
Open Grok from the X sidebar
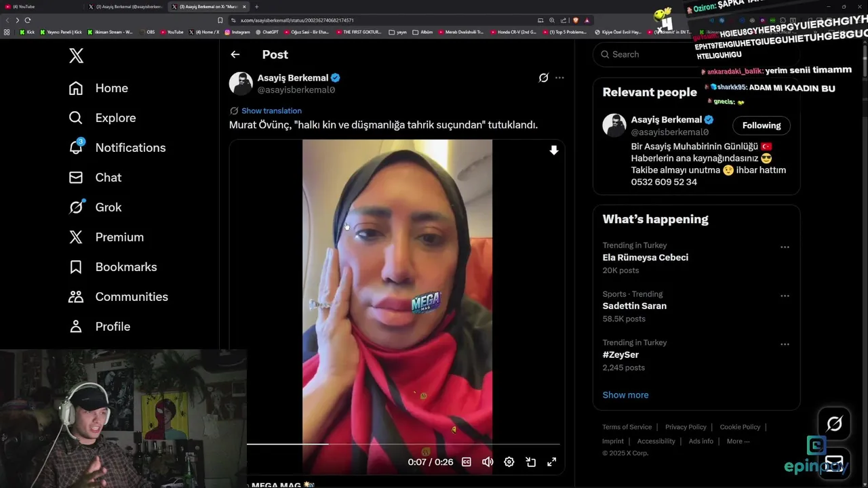[x=95, y=207]
